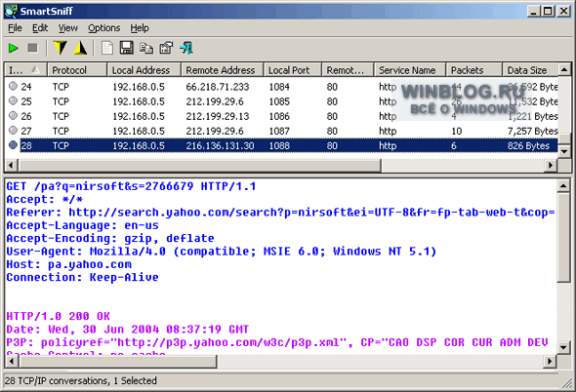This screenshot has width=576, height=392.
Task: Start capturing with the green play icon
Action: (14, 48)
